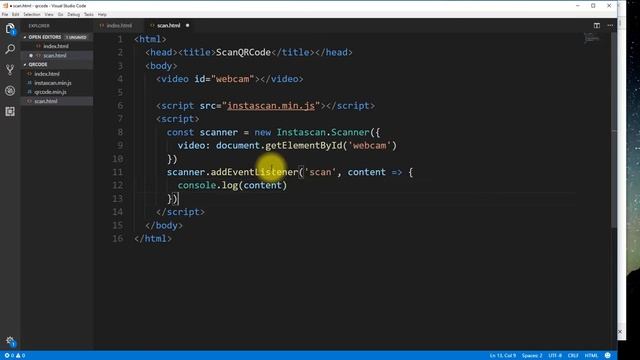This screenshot has height=360, width=640.
Task: Open the Search view icon
Action: (10, 49)
